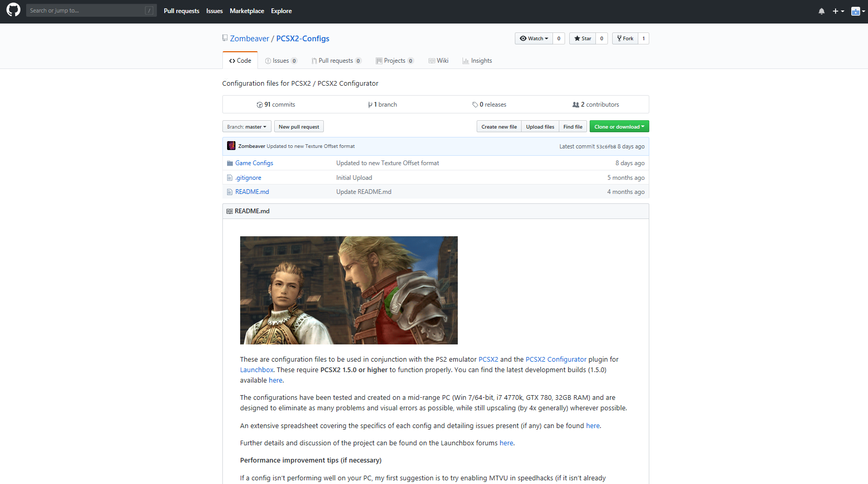Image resolution: width=868 pixels, height=484 pixels.
Task: Switch to the repository Issues tab
Action: [x=281, y=61]
